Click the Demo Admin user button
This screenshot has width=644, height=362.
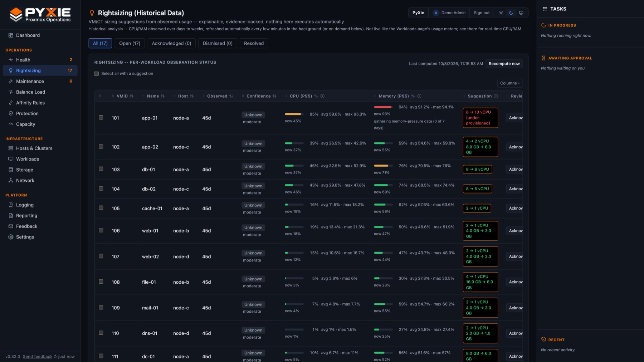click(x=449, y=13)
